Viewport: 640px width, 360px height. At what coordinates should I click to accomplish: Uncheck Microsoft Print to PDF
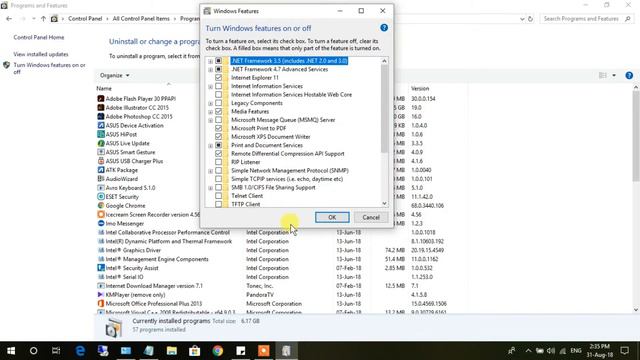[x=218, y=128]
